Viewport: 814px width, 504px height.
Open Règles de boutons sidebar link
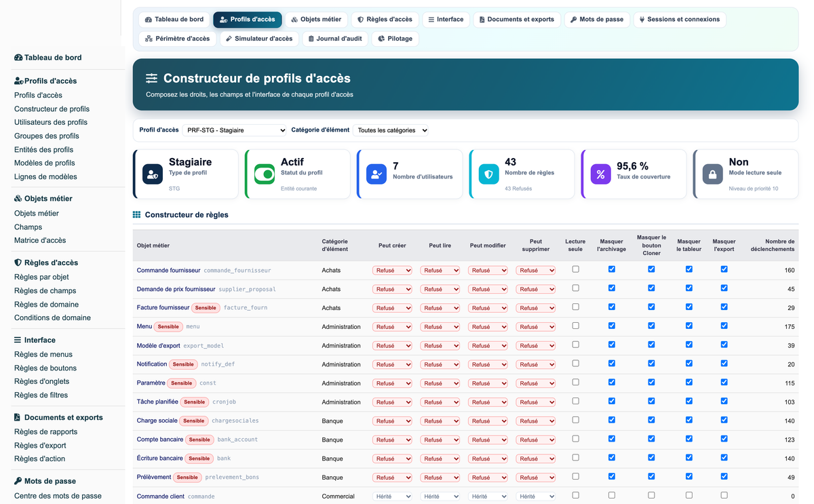point(45,368)
